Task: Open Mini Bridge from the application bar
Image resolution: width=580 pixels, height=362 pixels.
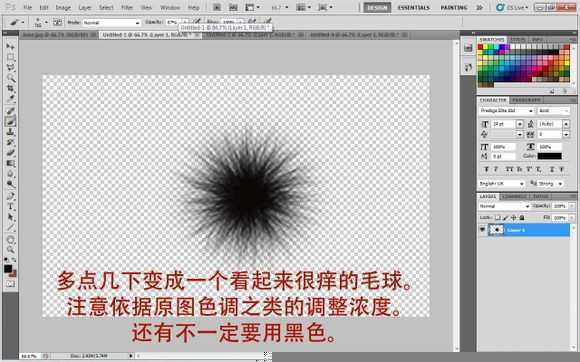Action: tap(233, 7)
